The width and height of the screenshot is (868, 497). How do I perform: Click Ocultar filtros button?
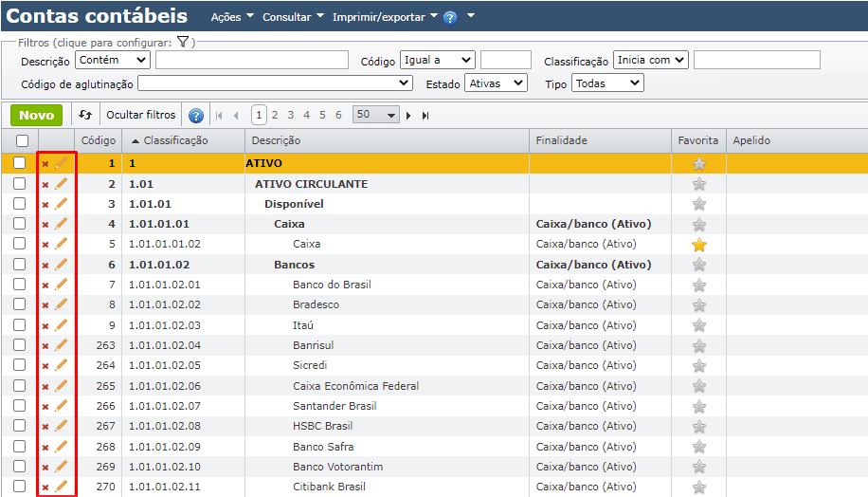(x=140, y=115)
